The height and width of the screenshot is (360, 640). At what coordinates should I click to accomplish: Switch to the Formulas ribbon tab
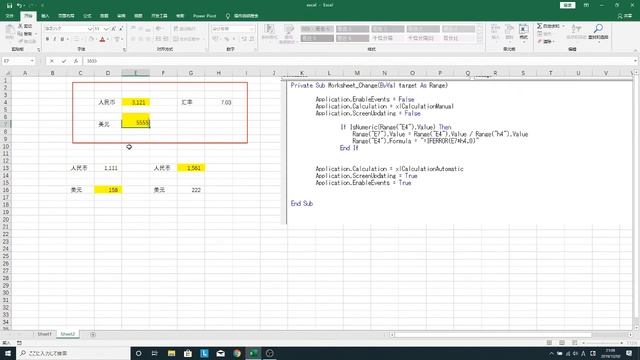87,16
